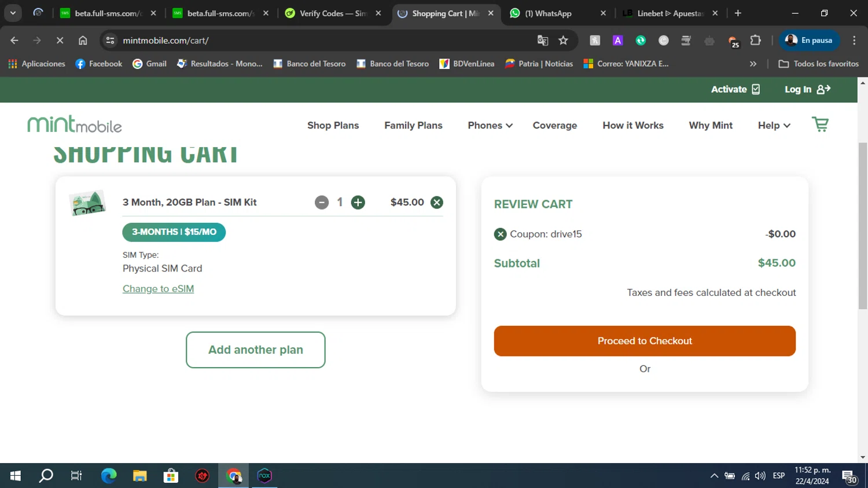This screenshot has height=488, width=868.
Task: Open the Chrome extensions puzzle icon
Action: [x=755, y=40]
